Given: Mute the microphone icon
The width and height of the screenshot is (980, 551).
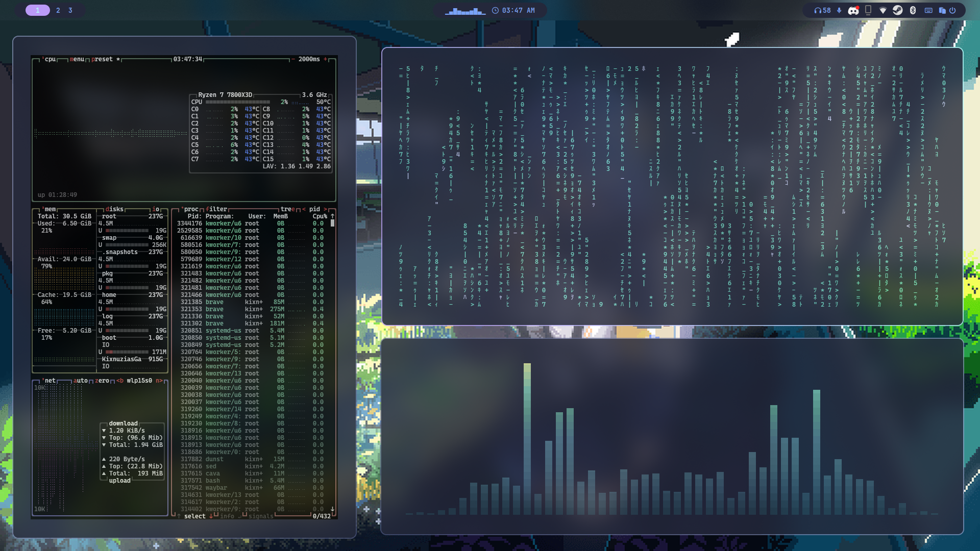Looking at the screenshot, I should (839, 10).
